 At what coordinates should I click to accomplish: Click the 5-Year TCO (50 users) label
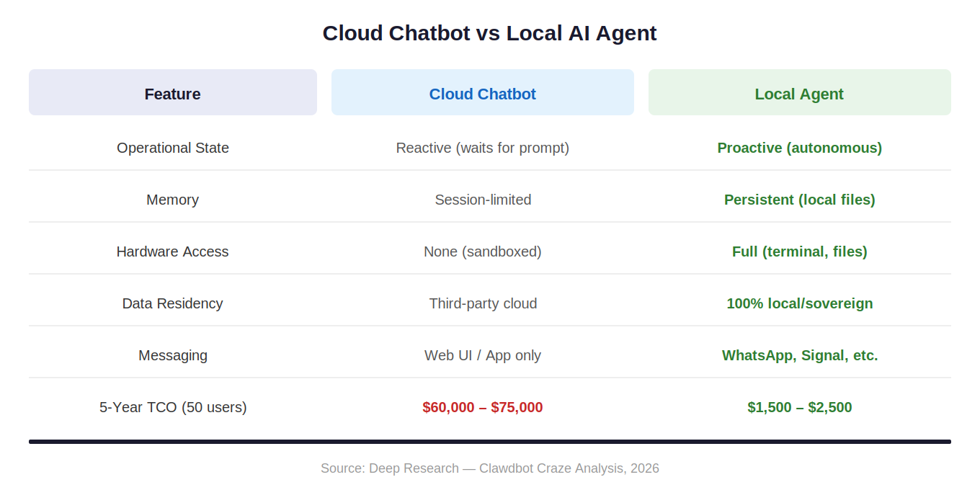coord(173,407)
